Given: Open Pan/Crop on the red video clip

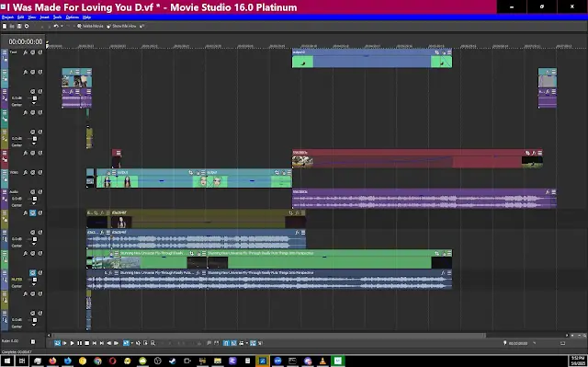Looking at the screenshot, I should click(x=527, y=153).
